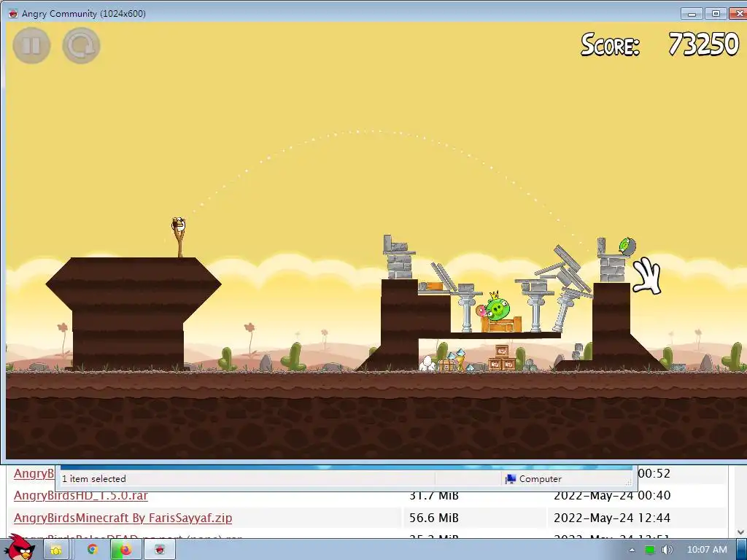Image resolution: width=747 pixels, height=560 pixels.
Task: Switch to Firefox in the taskbar
Action: [125, 550]
